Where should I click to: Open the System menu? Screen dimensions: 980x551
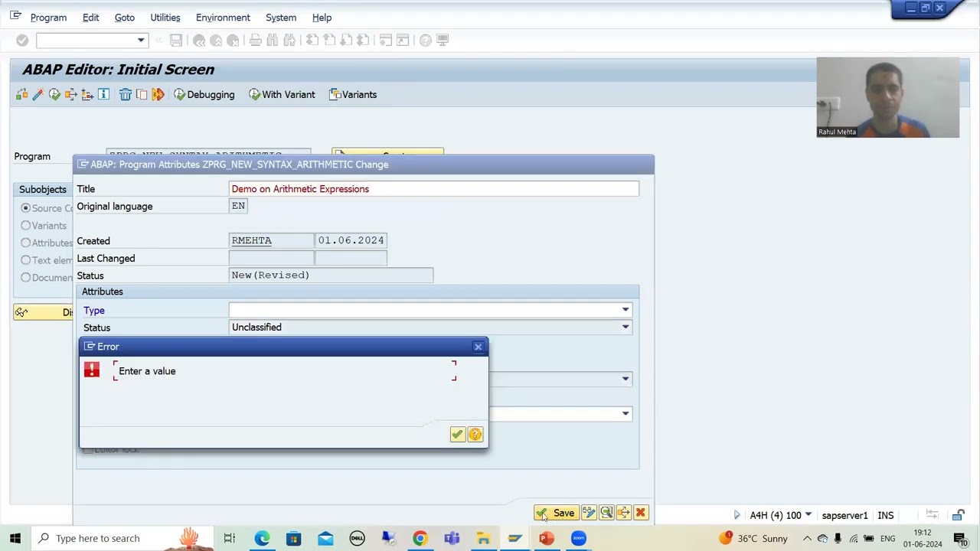coord(281,18)
